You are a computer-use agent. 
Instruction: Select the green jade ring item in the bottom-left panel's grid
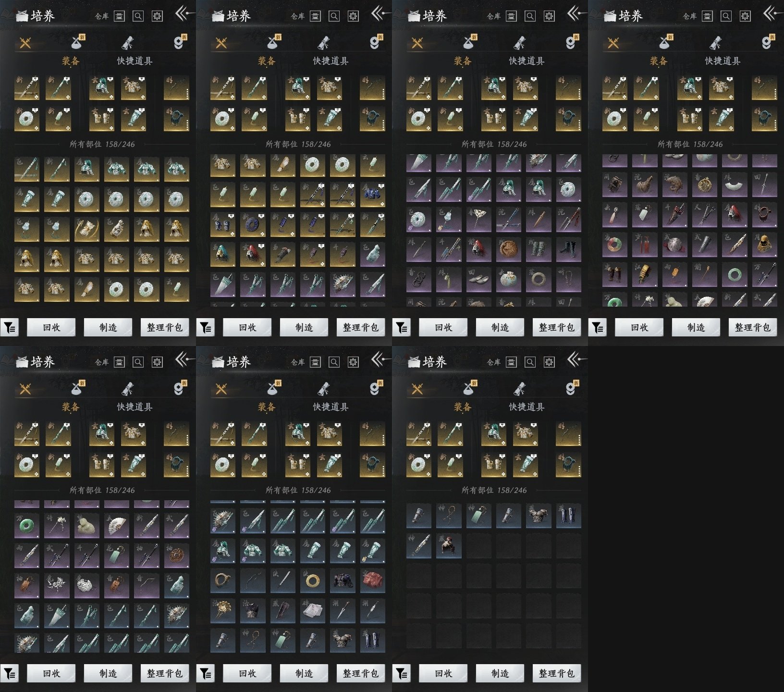pos(27,526)
